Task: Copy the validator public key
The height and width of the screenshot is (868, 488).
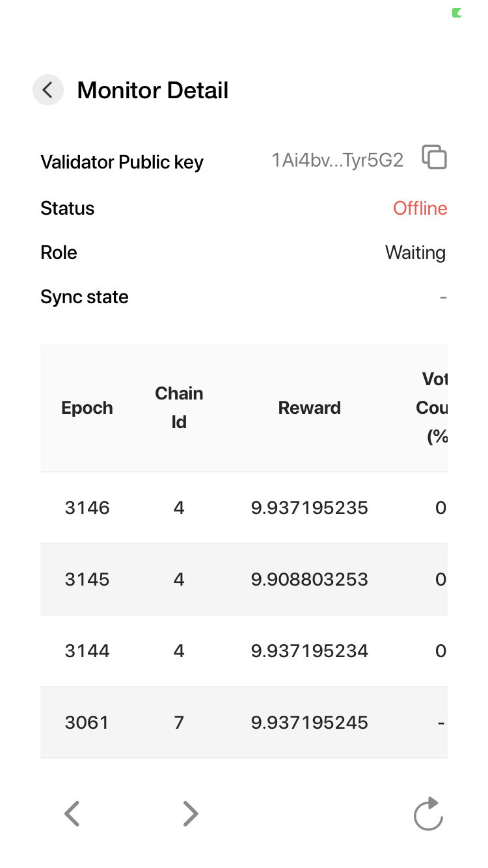Action: [434, 158]
